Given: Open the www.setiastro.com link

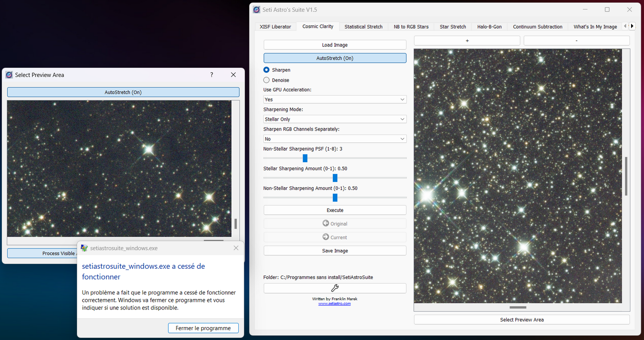Looking at the screenshot, I should [x=334, y=304].
